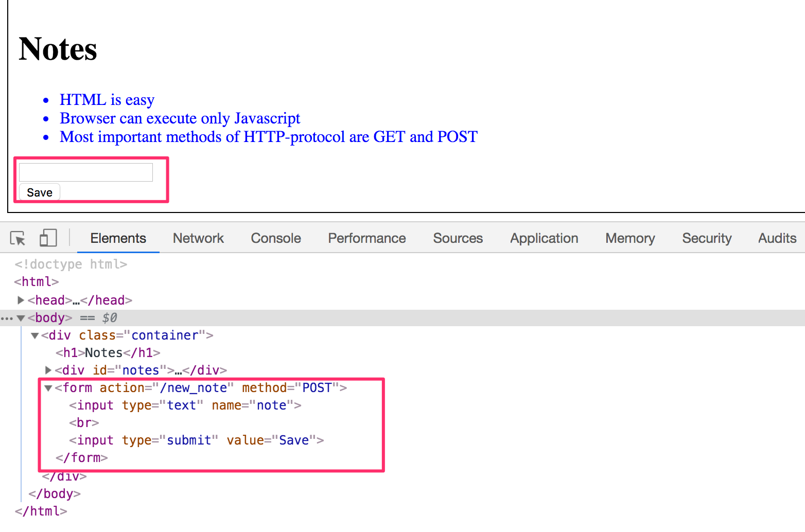Image resolution: width=805 pixels, height=532 pixels.
Task: Switch to the Memory tab
Action: tap(630, 238)
